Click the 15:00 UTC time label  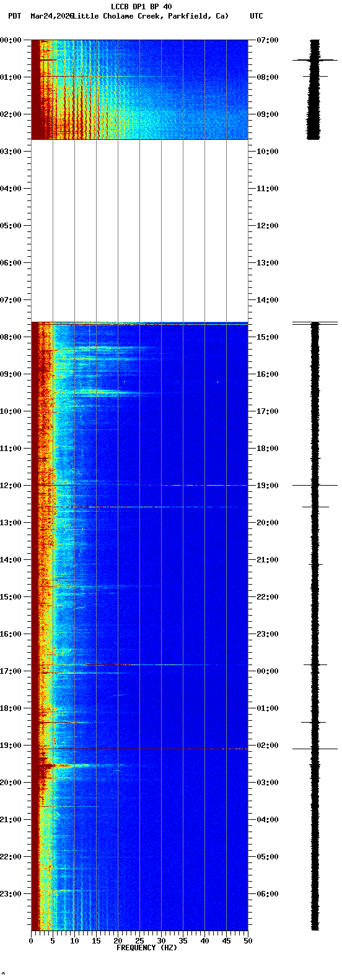268,337
